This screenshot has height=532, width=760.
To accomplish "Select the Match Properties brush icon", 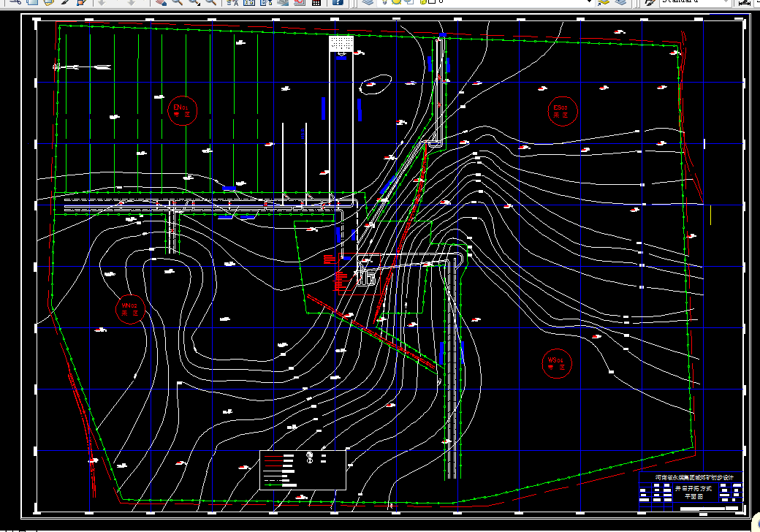I will pyautogui.click(x=65, y=2).
